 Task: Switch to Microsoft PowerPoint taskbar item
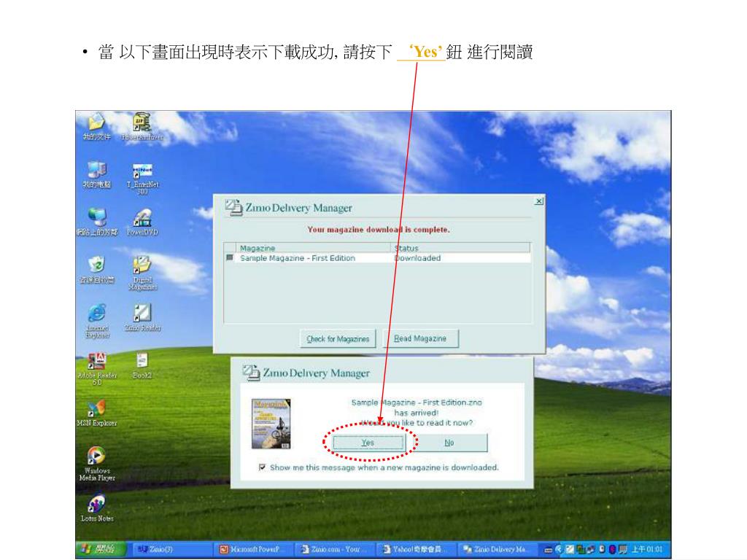click(253, 549)
